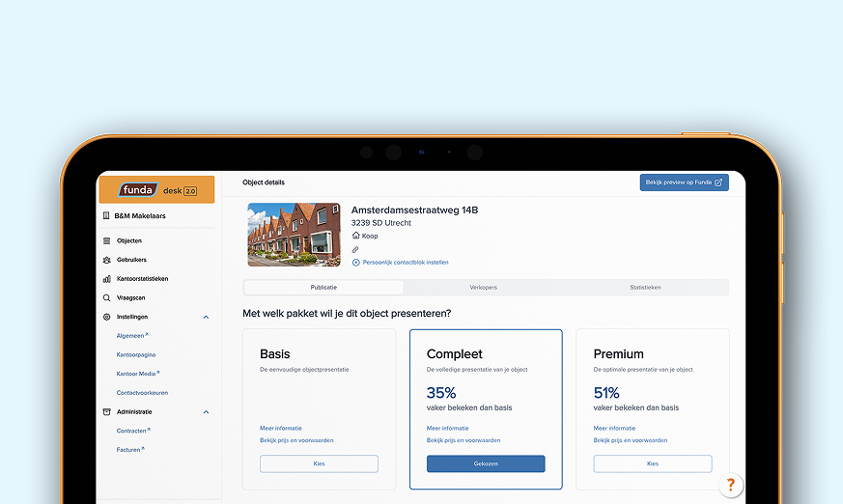Click the Administratie archive box icon
The width and height of the screenshot is (843, 504).
[106, 411]
